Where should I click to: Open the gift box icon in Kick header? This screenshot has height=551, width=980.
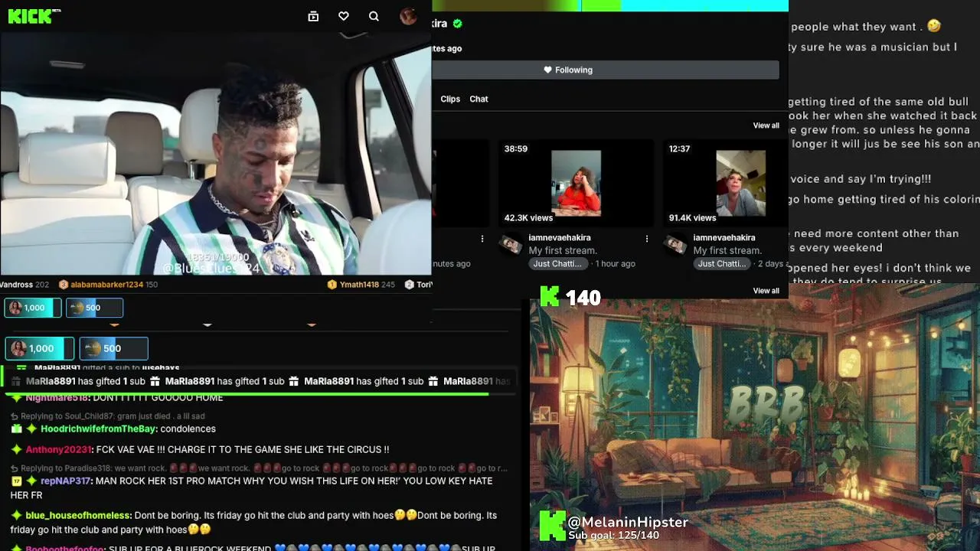[313, 16]
